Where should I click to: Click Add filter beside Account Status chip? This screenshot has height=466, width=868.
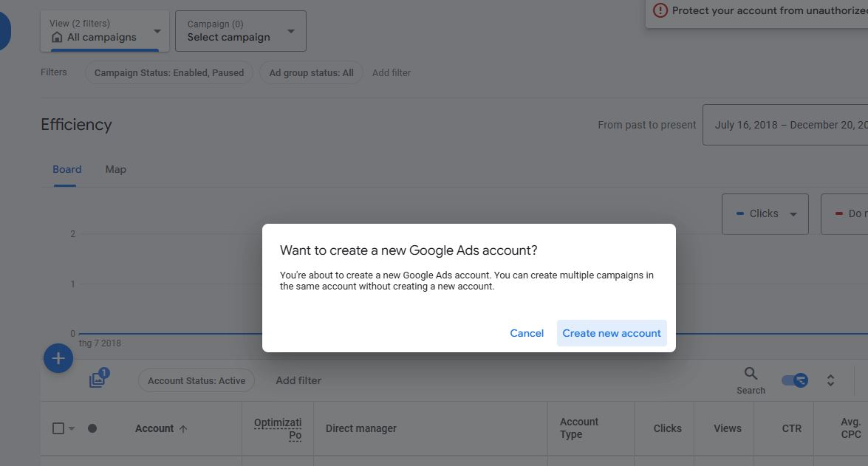[298, 380]
